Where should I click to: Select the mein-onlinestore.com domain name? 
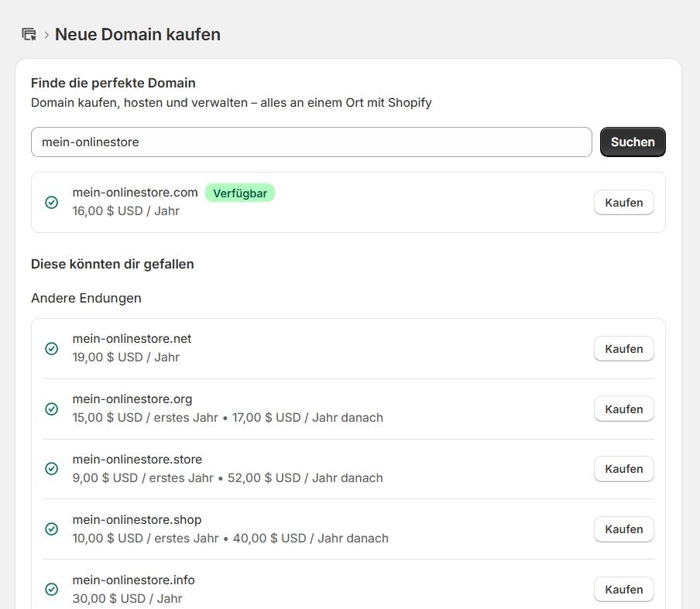135,192
